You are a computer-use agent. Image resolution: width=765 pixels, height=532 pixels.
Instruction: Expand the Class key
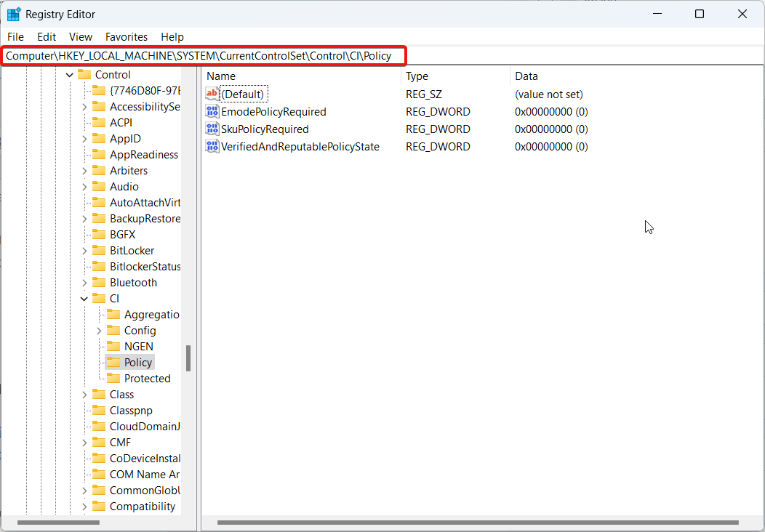tap(84, 395)
